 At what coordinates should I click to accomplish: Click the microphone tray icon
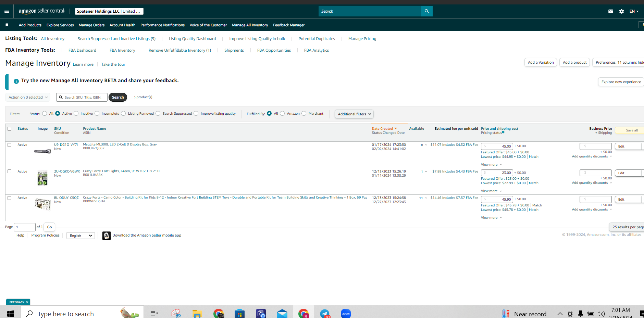(x=580, y=314)
